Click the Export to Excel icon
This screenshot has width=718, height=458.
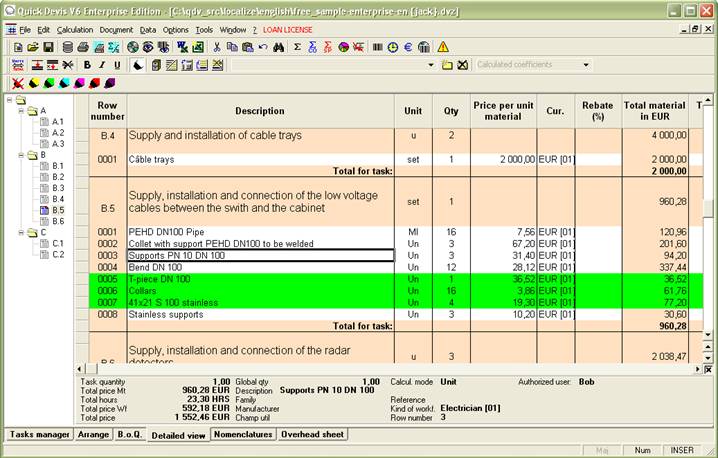(198, 47)
